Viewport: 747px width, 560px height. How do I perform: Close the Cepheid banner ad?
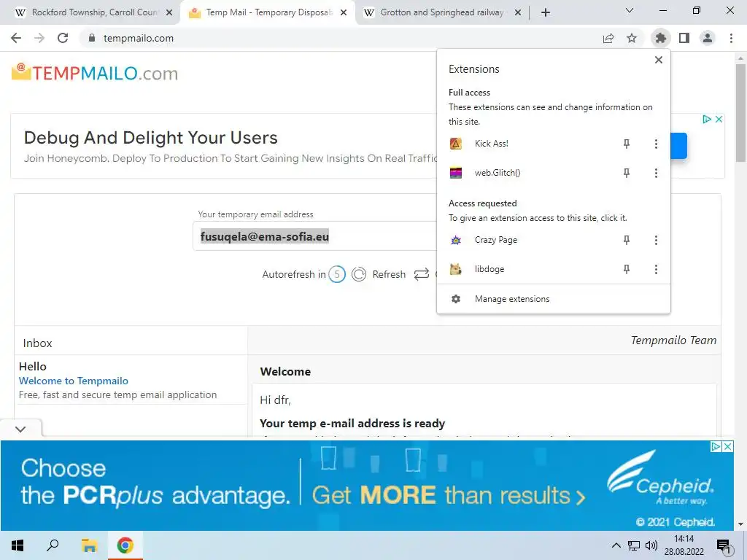728,447
